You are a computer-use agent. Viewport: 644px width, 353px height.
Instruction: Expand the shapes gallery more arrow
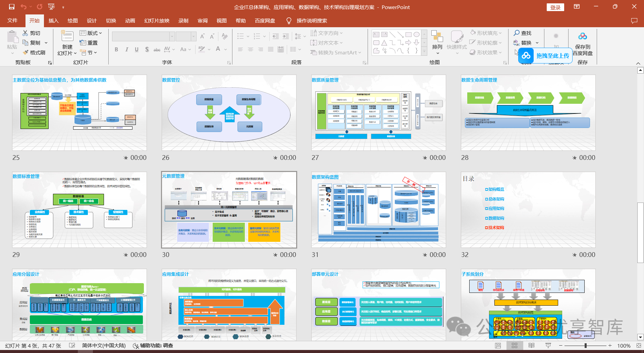424,52
